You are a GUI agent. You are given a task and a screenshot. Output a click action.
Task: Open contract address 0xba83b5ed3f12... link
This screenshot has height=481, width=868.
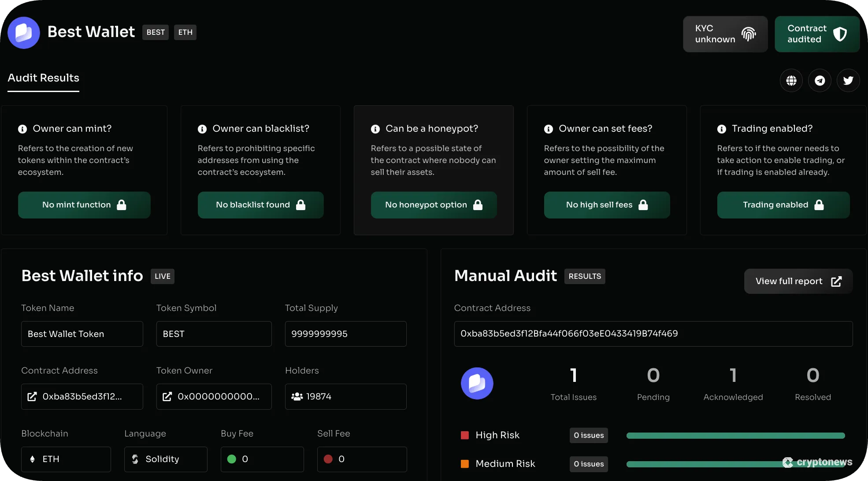82,396
